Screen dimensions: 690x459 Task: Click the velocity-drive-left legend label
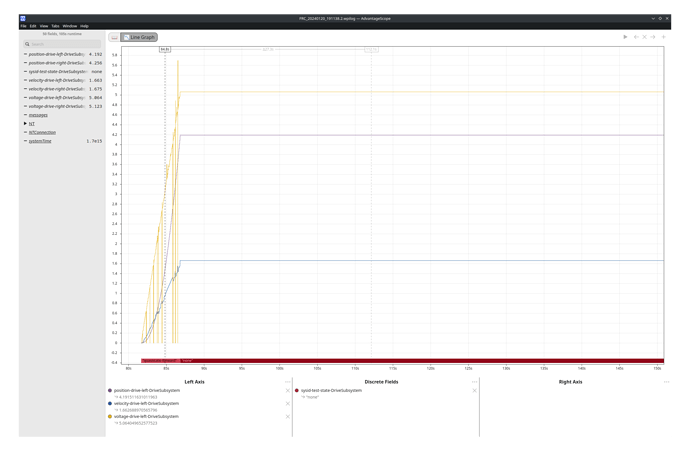coord(147,404)
